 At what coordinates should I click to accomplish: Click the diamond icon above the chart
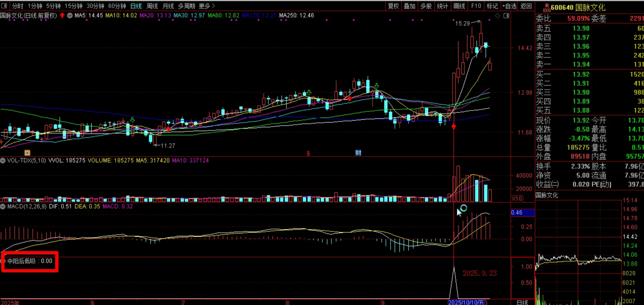coord(497,16)
